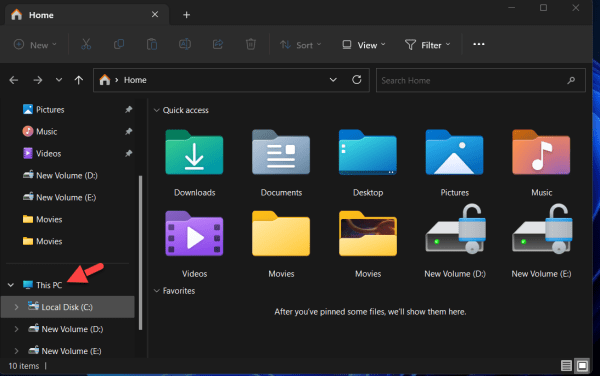The height and width of the screenshot is (376, 600).
Task: Click the Share icon in toolbar
Action: click(218, 44)
